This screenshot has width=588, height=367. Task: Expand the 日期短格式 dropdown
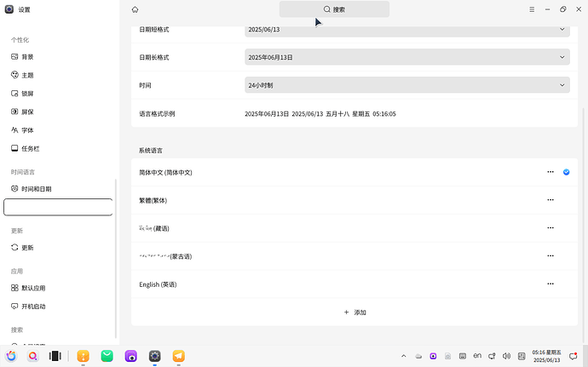click(406, 29)
